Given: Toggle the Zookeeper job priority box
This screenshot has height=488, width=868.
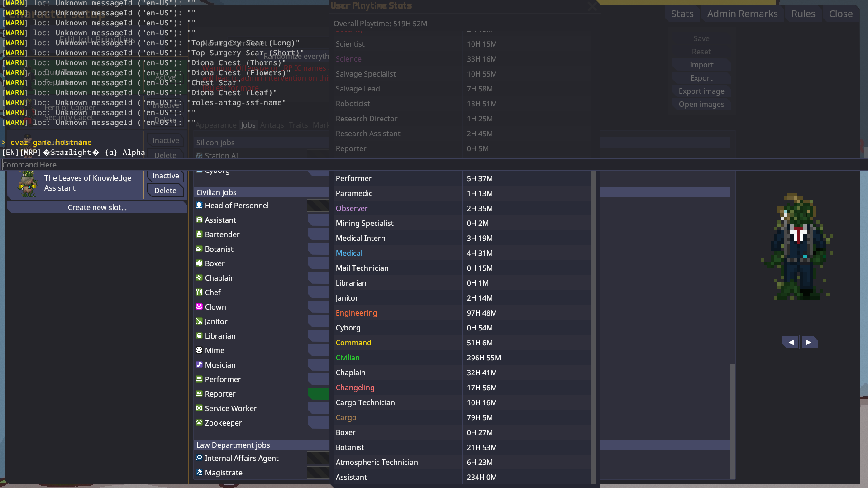Looking at the screenshot, I should coord(318,423).
